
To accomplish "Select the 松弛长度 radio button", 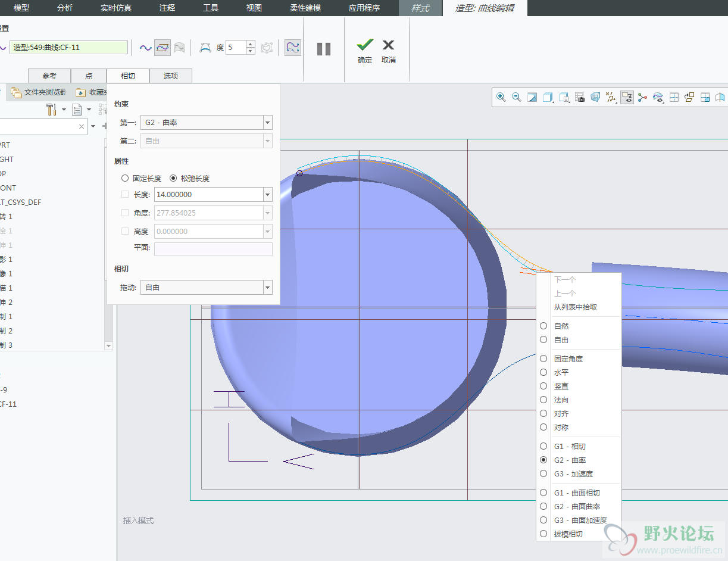I will tap(173, 178).
